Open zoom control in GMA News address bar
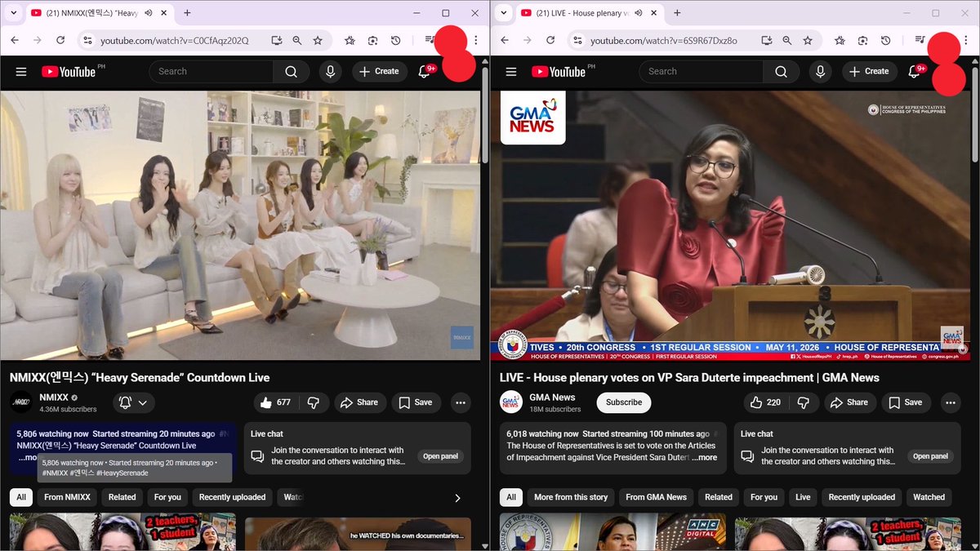980x551 pixels. [786, 41]
